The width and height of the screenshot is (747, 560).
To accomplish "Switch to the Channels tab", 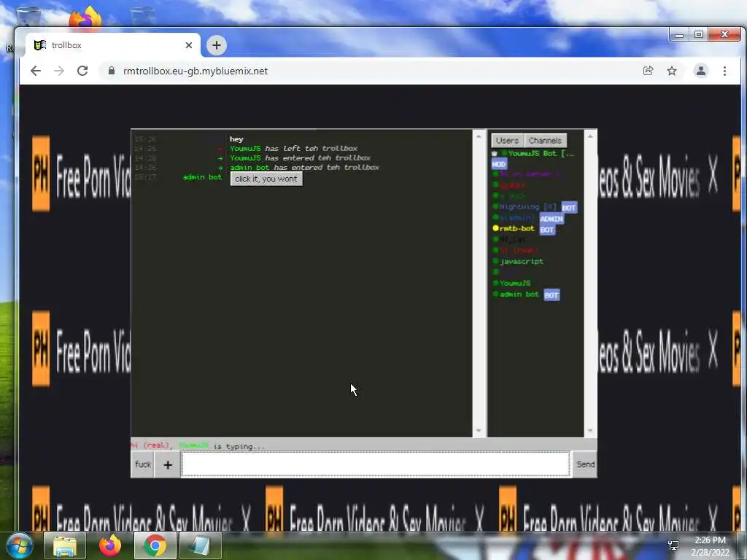I will tap(545, 141).
